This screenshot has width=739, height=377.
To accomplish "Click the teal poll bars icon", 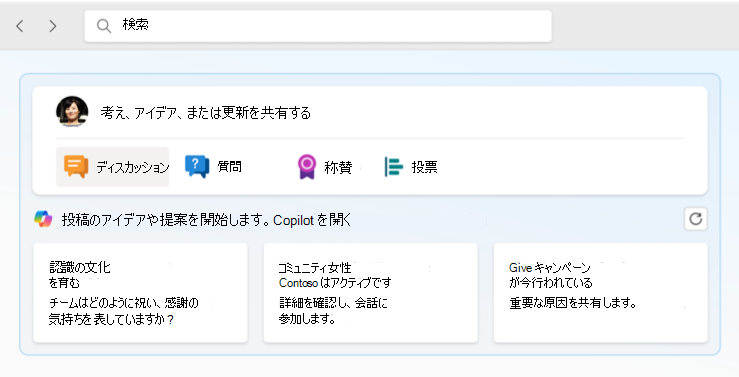I will (x=394, y=167).
